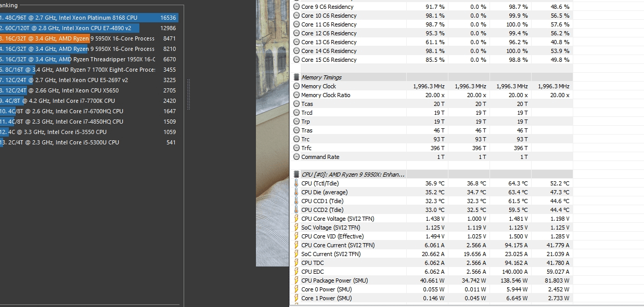Select the Intel Core i7-4850HQ ranking entry
Screen dimensions: 644x307
click(x=89, y=122)
